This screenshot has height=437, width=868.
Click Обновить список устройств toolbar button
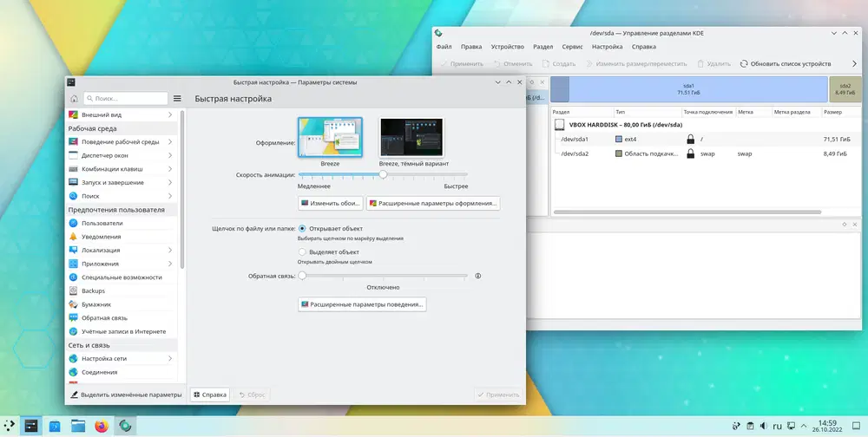pyautogui.click(x=786, y=63)
